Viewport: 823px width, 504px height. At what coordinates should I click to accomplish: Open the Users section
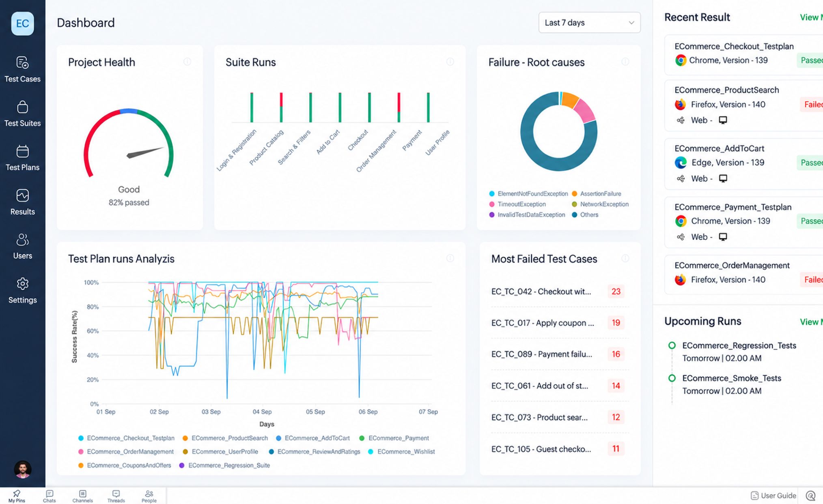pyautogui.click(x=22, y=247)
